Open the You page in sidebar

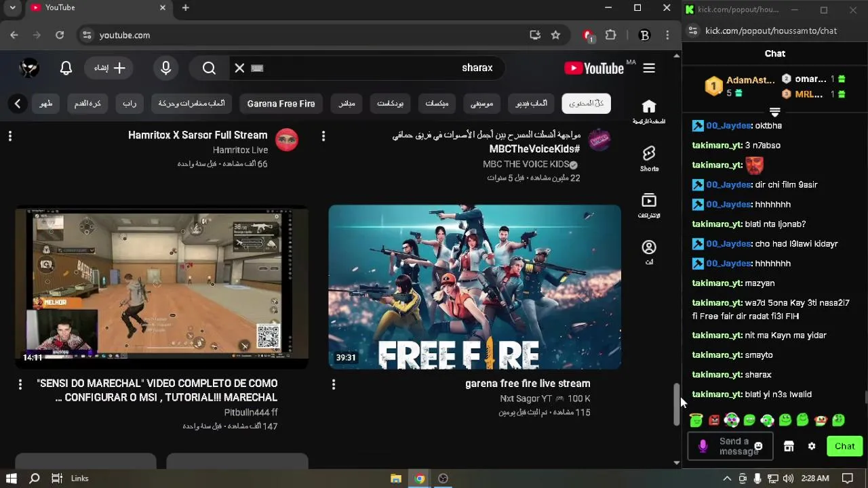(x=649, y=252)
